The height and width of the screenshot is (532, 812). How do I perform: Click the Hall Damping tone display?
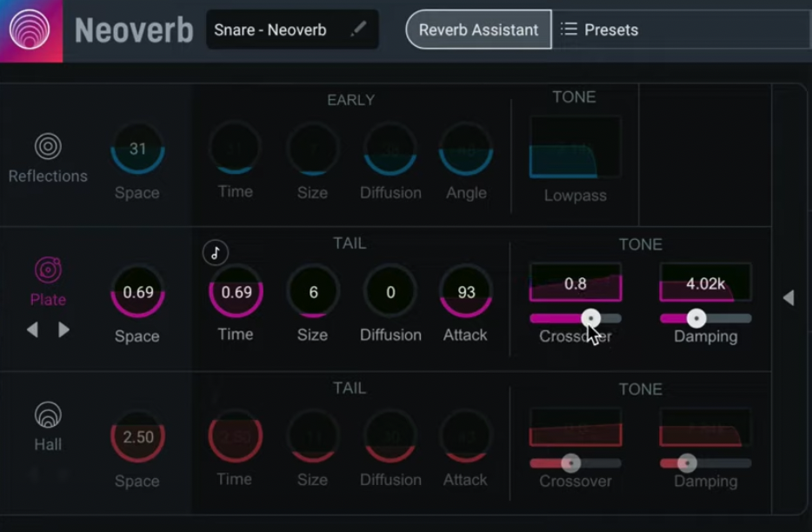pyautogui.click(x=705, y=428)
